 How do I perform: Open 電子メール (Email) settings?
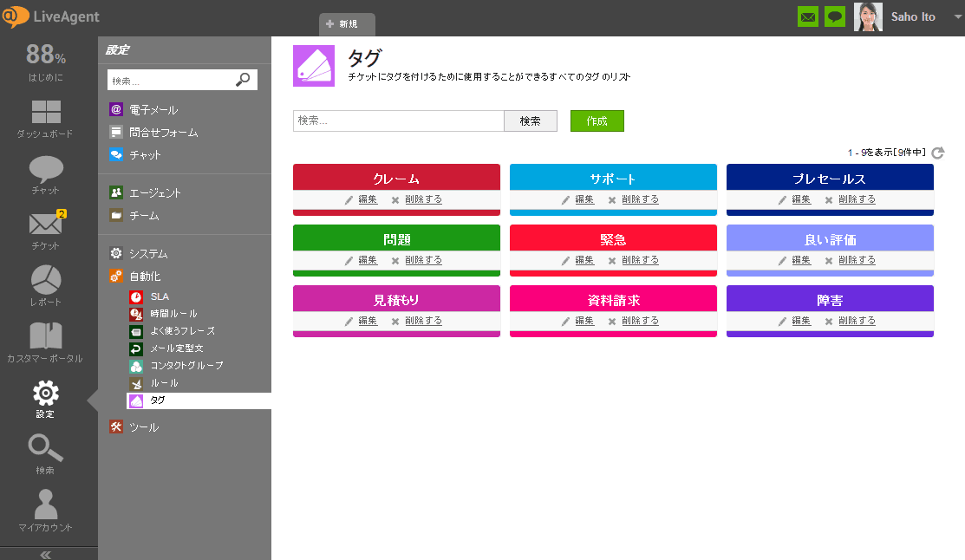pos(153,109)
